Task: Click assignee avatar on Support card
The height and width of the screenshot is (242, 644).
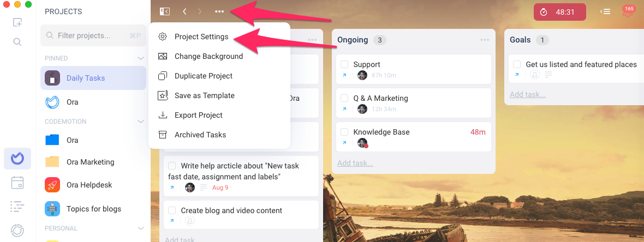Action: 362,75
